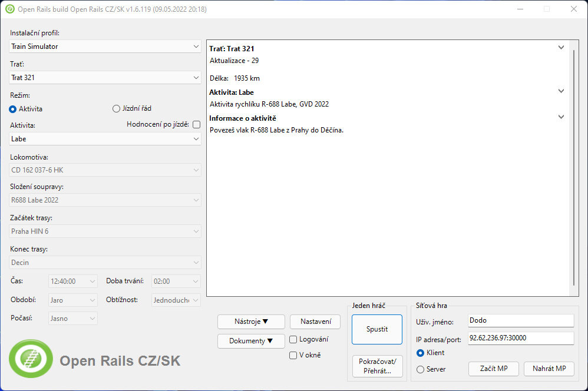Click Spustit to start the activity

[x=377, y=330]
